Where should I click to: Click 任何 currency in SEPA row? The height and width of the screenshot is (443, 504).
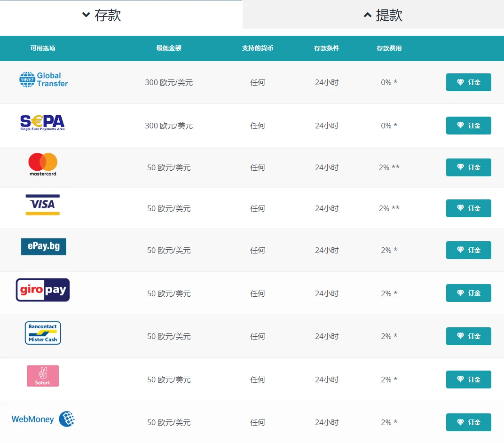(258, 126)
